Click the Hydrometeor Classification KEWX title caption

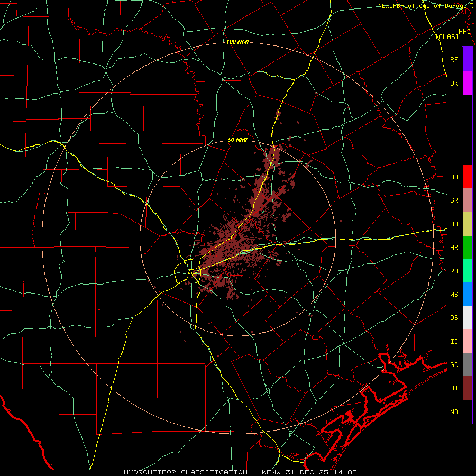(241, 472)
